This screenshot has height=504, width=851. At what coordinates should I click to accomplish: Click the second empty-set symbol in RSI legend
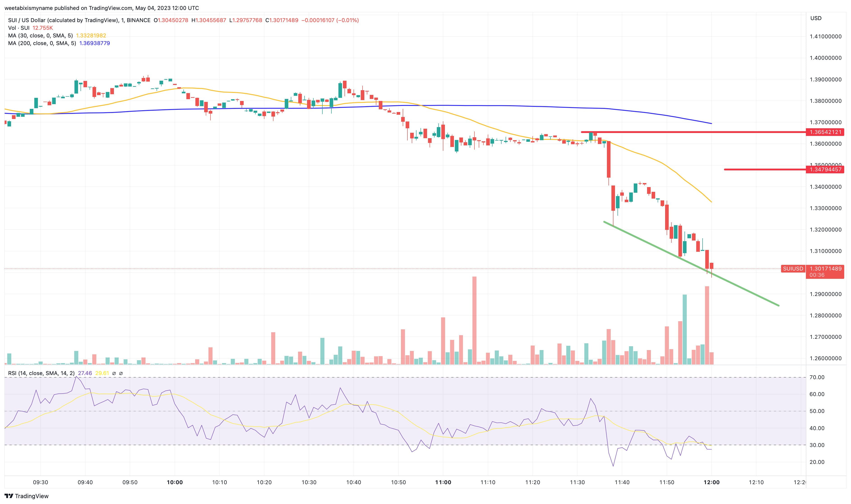coord(121,373)
